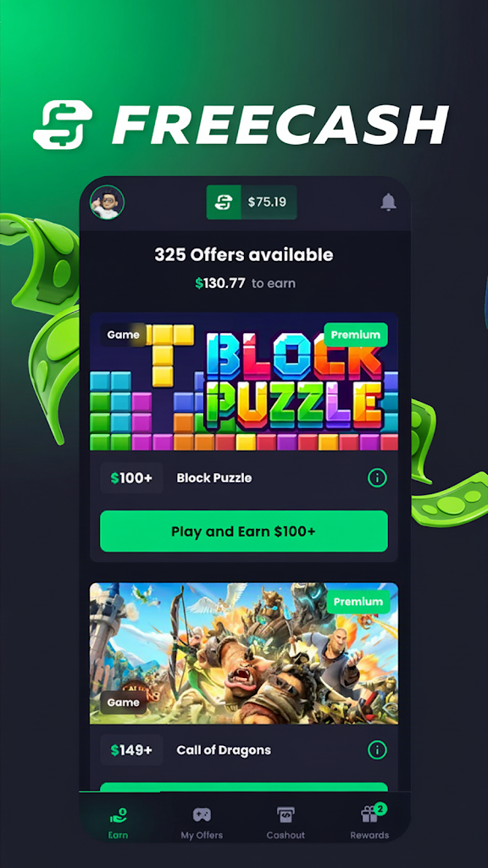Tap the Rewards gift icon

[x=369, y=814]
